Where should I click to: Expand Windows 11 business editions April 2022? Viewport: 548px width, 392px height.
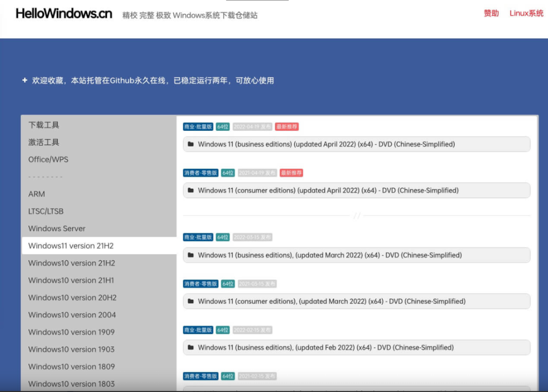[x=357, y=145]
